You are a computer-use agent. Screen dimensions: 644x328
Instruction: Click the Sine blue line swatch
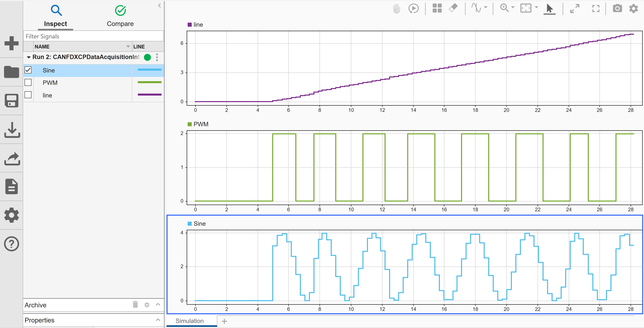point(149,70)
